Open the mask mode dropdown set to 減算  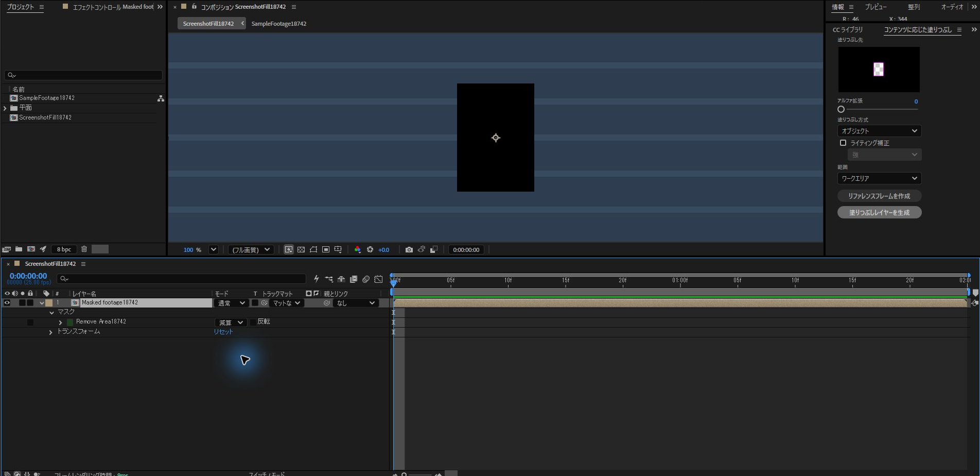[x=231, y=322]
